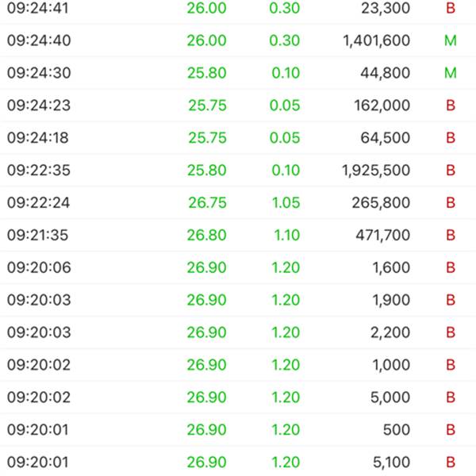Choose the 09:22:35 trade of 1,925,500 shares

coord(238,171)
